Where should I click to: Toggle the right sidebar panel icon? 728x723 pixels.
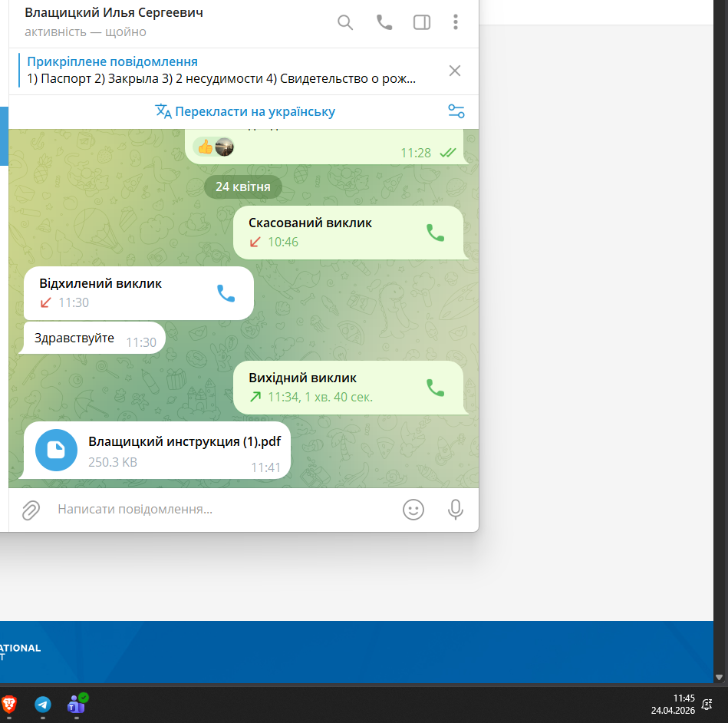point(422,22)
